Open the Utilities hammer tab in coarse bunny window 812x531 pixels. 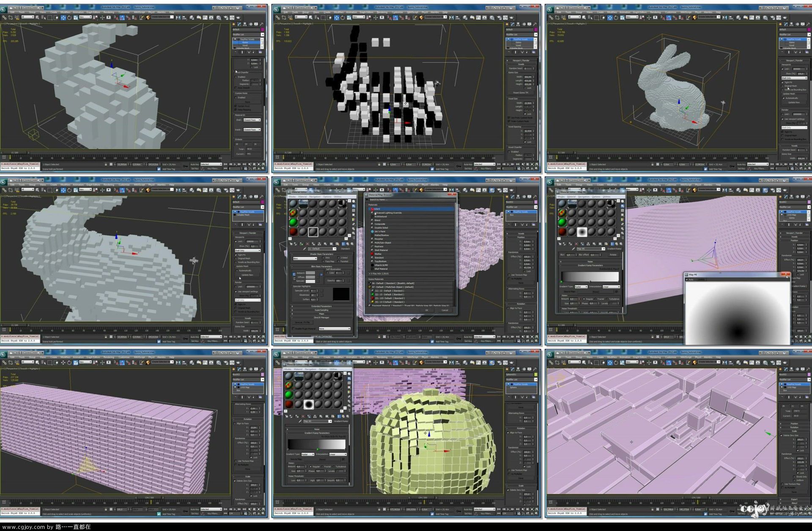pos(261,24)
